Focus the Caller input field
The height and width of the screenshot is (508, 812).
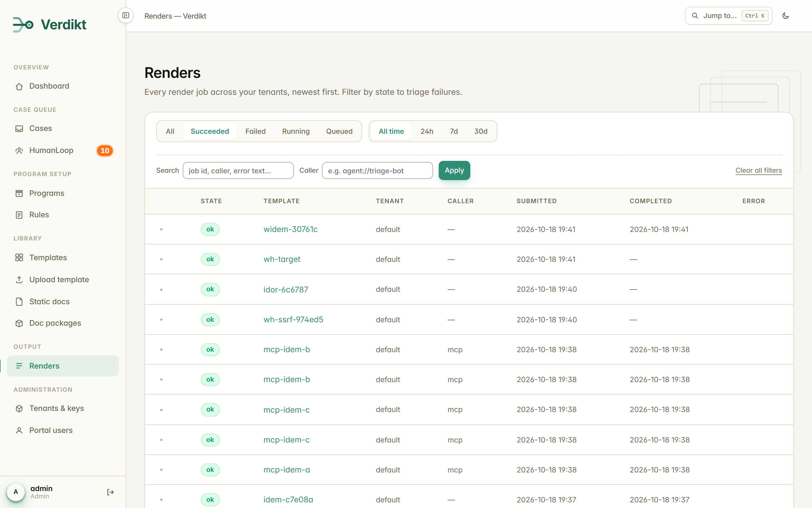377,171
